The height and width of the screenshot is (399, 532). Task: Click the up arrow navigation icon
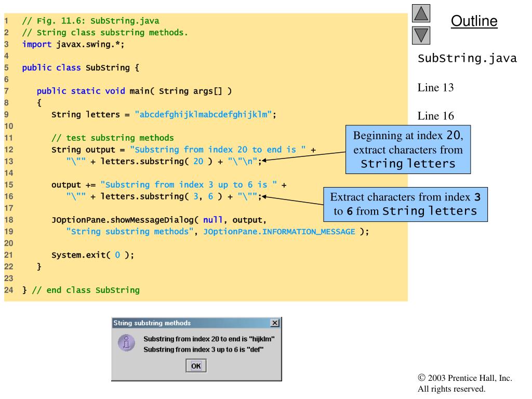[421, 13]
